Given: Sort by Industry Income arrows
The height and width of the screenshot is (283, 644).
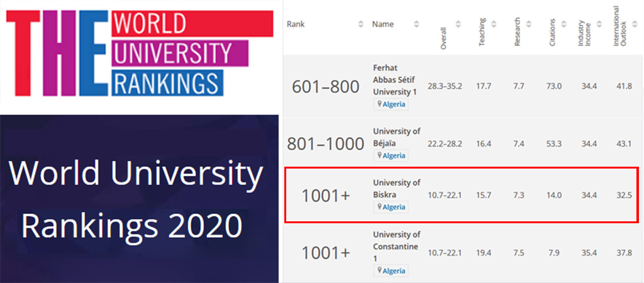Looking at the screenshot, I should tap(599, 24).
